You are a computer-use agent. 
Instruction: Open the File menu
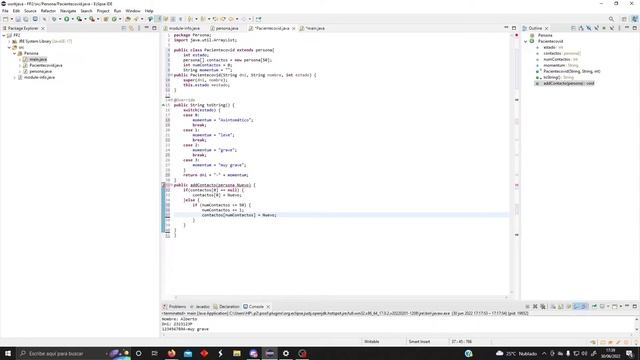point(5,11)
